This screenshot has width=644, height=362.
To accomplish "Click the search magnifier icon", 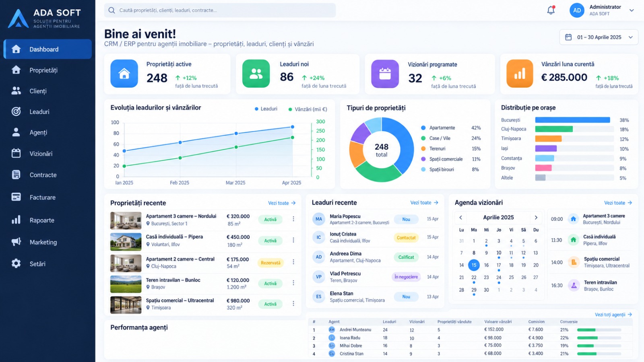I will coord(111,10).
